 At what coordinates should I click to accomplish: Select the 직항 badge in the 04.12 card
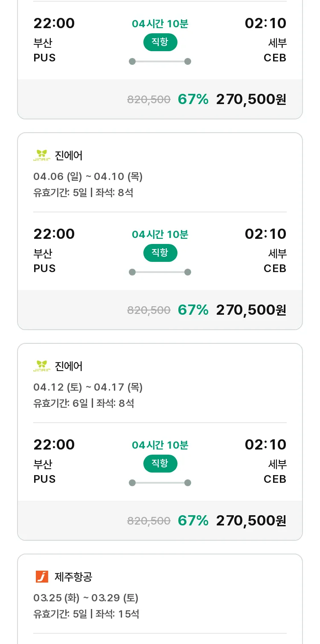160,463
